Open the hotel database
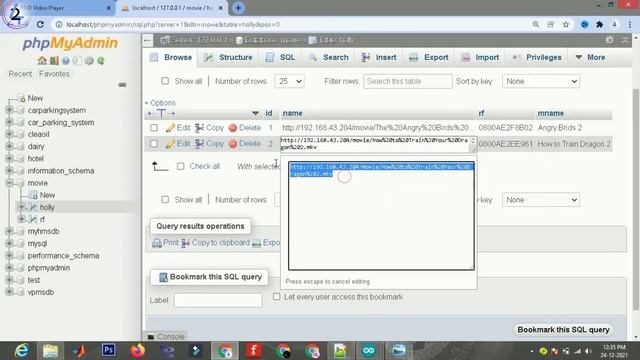The width and height of the screenshot is (640, 360). pos(36,158)
